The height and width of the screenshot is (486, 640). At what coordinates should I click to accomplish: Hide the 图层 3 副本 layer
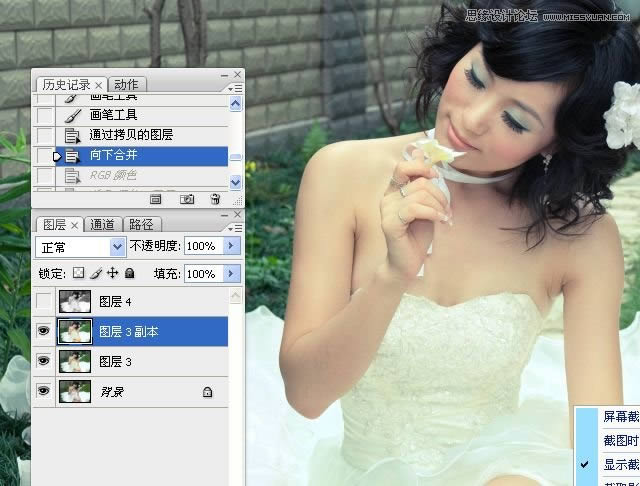(43, 331)
